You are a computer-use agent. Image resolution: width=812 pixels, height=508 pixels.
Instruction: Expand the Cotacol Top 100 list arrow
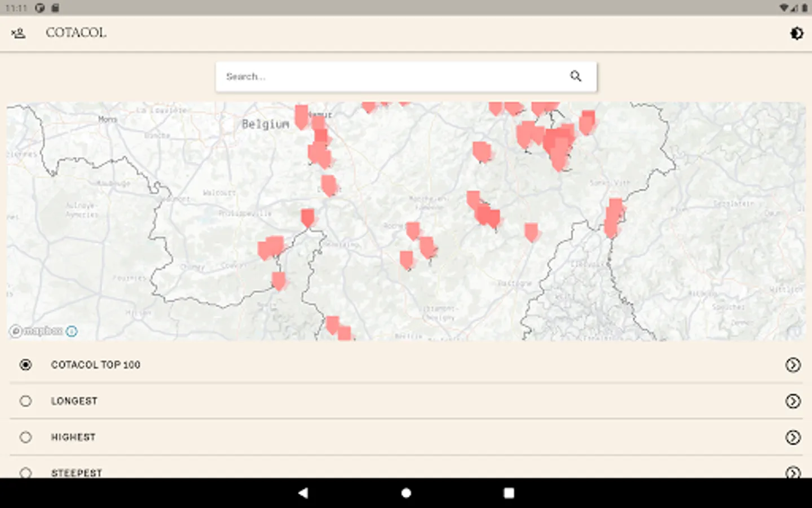point(793,365)
